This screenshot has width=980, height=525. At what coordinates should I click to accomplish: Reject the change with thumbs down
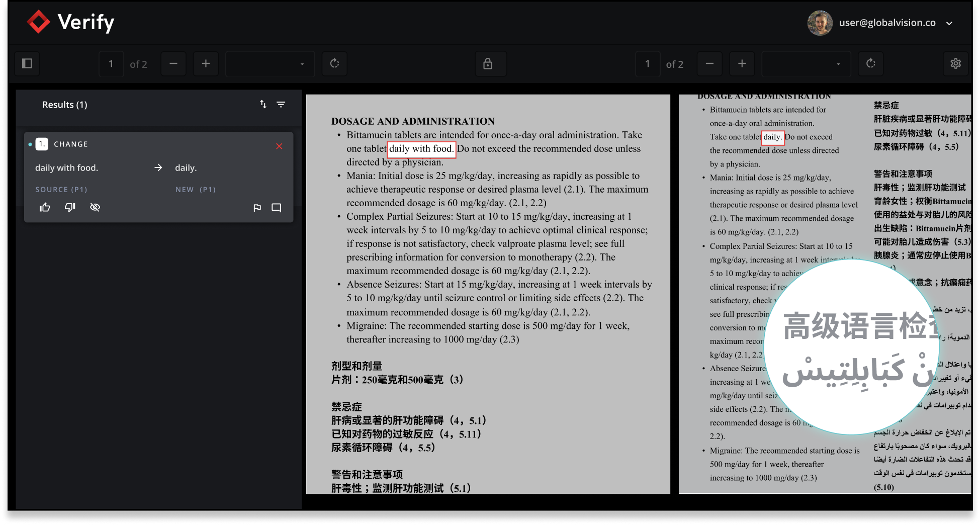(70, 207)
